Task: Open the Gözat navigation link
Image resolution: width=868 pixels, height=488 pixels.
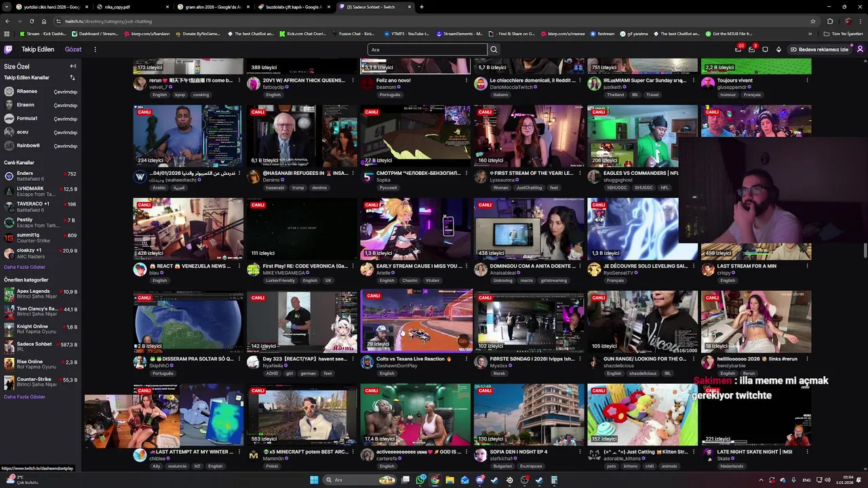Action: pyautogui.click(x=73, y=49)
